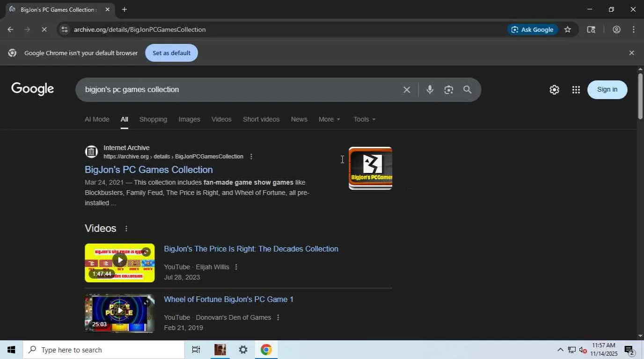Stop loading the page

pyautogui.click(x=44, y=29)
